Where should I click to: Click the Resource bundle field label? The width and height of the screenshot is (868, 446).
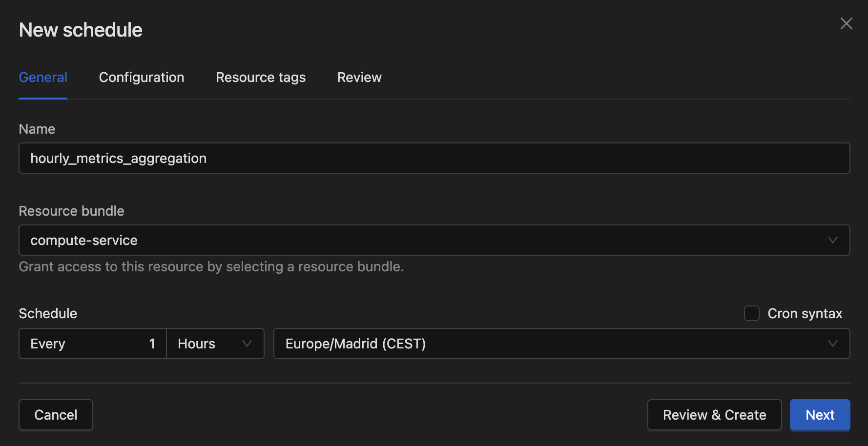[71, 211]
